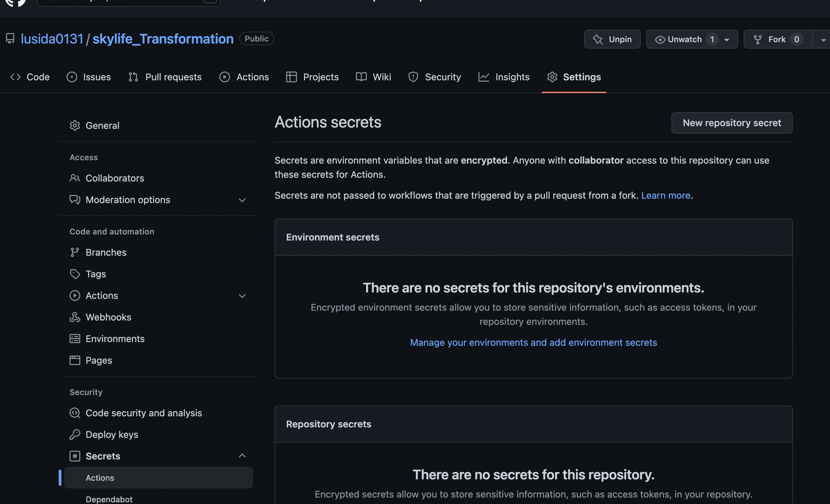
Task: Select Dependabot under Secrets
Action: coord(109,499)
